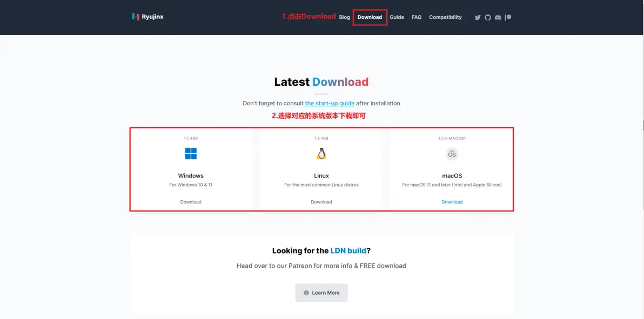644x319 pixels.
Task: Click the Windows logo icon
Action: [x=191, y=153]
